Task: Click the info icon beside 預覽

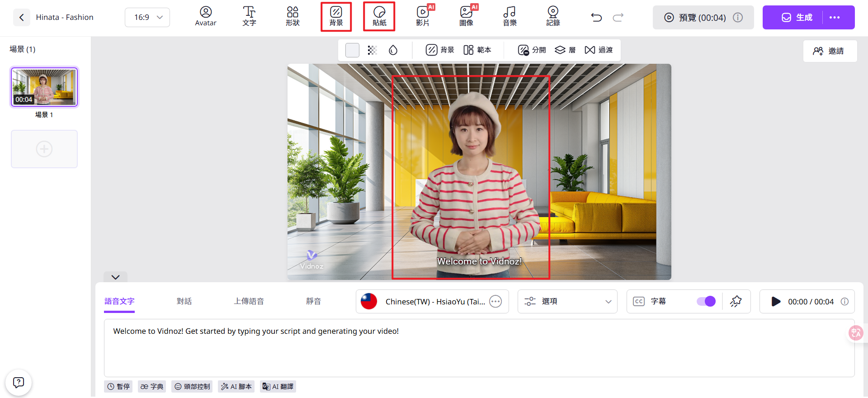Action: (x=738, y=17)
